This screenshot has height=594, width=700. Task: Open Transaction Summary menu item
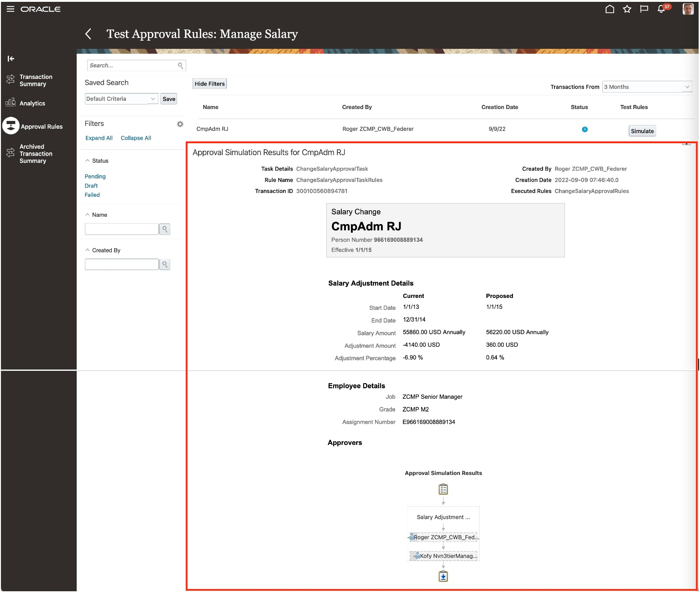point(36,80)
